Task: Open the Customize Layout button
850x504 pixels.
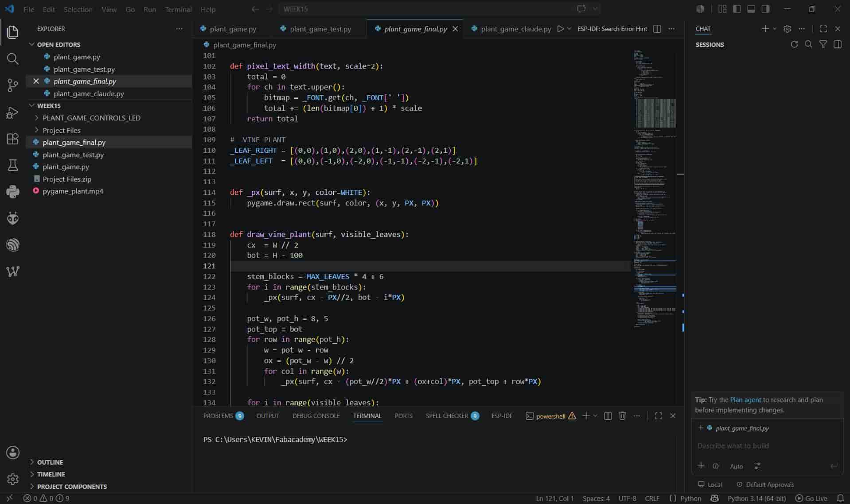Action: tap(722, 9)
